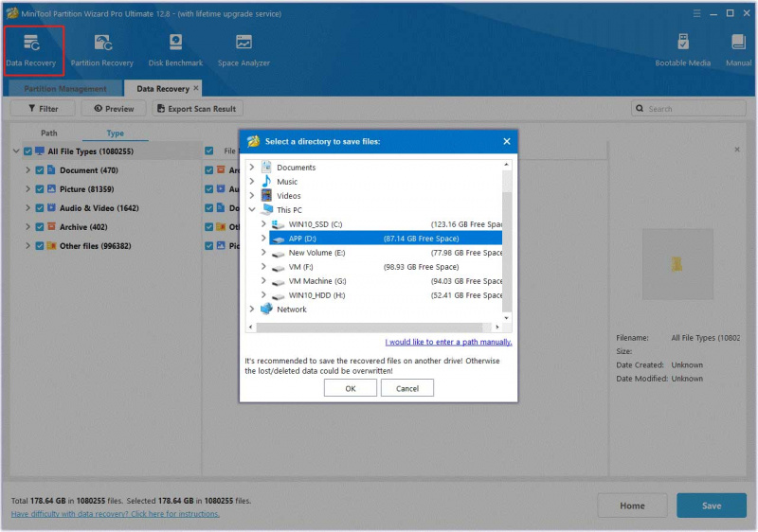Open the Data Recovery tool

click(x=31, y=50)
